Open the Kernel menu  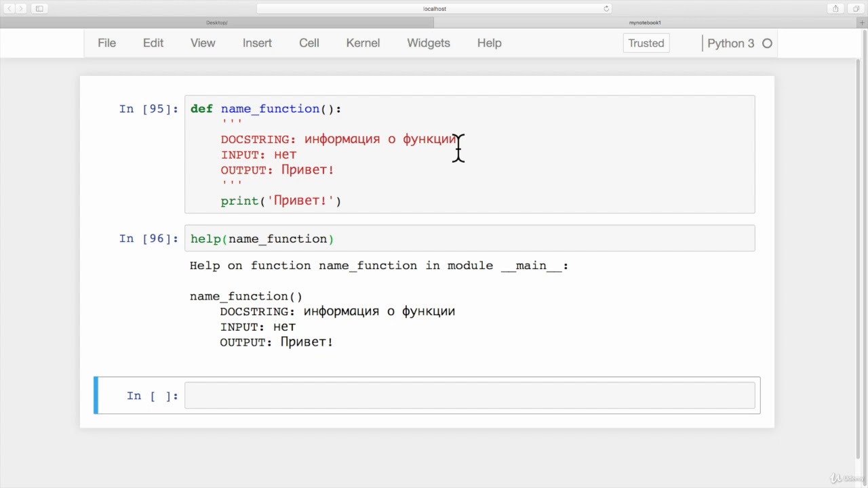point(363,43)
